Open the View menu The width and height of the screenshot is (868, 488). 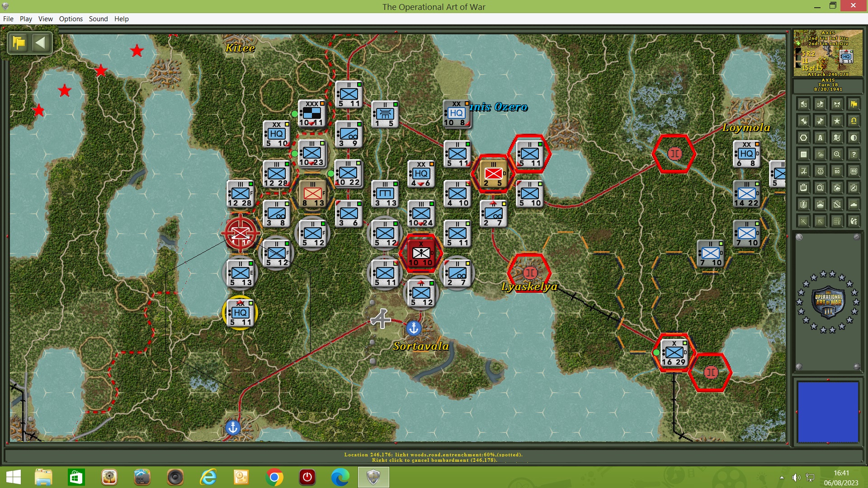(45, 19)
